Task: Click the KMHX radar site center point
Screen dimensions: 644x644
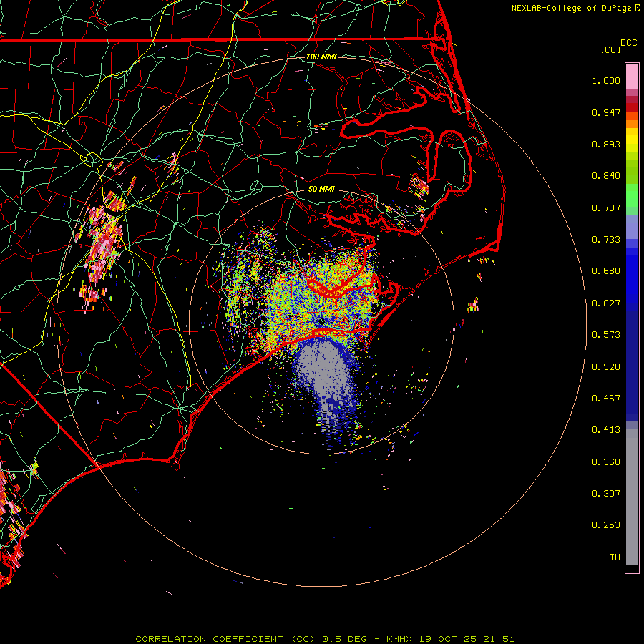Action: pyautogui.click(x=321, y=322)
